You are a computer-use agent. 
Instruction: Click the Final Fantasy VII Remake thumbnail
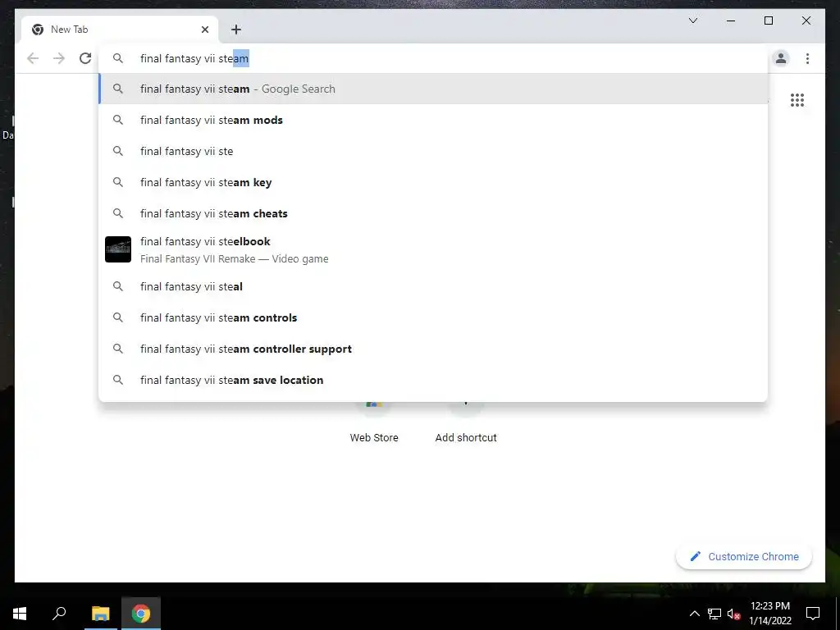coord(118,249)
